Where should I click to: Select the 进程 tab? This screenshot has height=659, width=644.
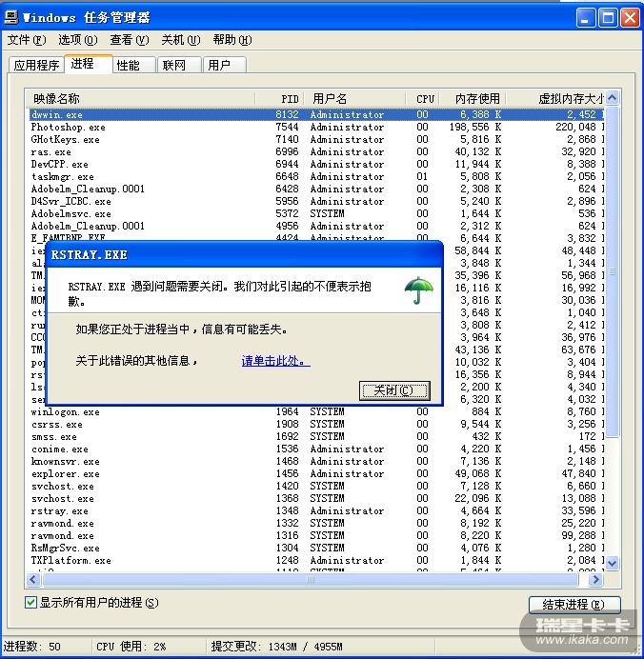[89, 64]
